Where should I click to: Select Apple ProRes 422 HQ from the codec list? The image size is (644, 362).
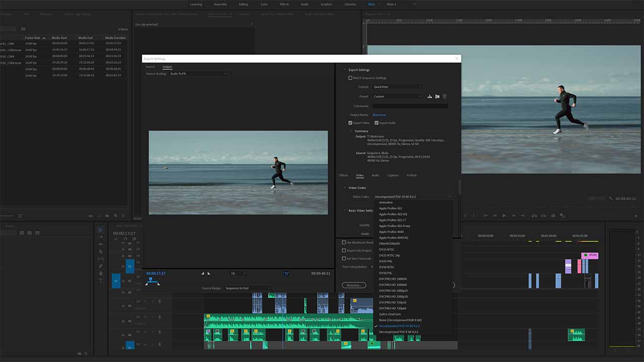tap(392, 214)
